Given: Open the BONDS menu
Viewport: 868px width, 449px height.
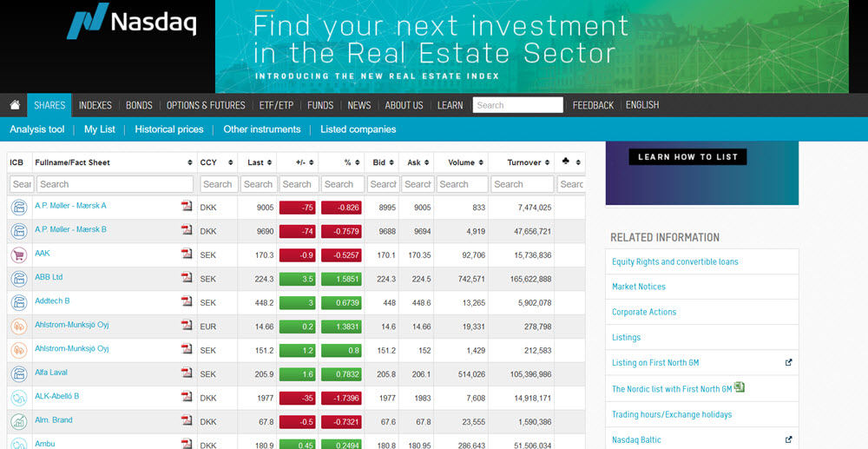Looking at the screenshot, I should coord(139,105).
